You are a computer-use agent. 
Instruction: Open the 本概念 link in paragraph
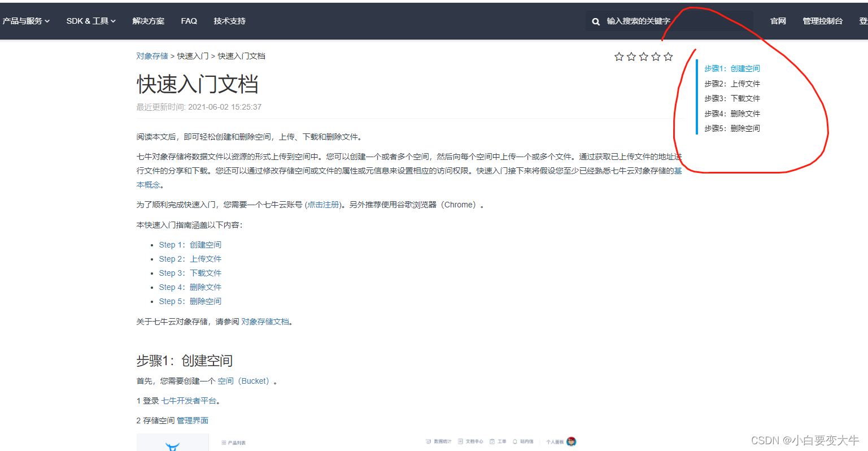pos(148,185)
